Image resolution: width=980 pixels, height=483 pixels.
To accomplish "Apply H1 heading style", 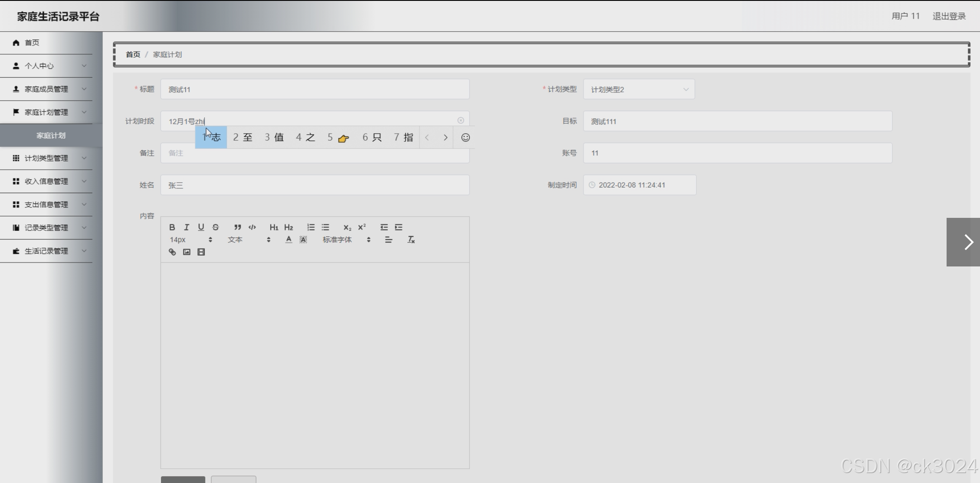I will coord(274,227).
